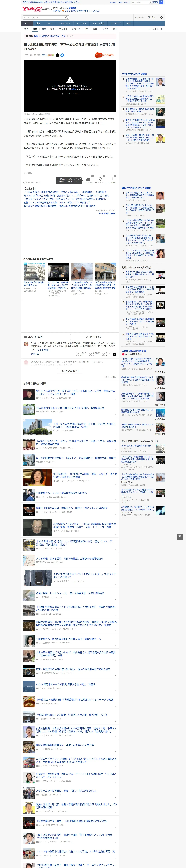Click the ログイン link
Screen dimensions: 186x868
57,11
